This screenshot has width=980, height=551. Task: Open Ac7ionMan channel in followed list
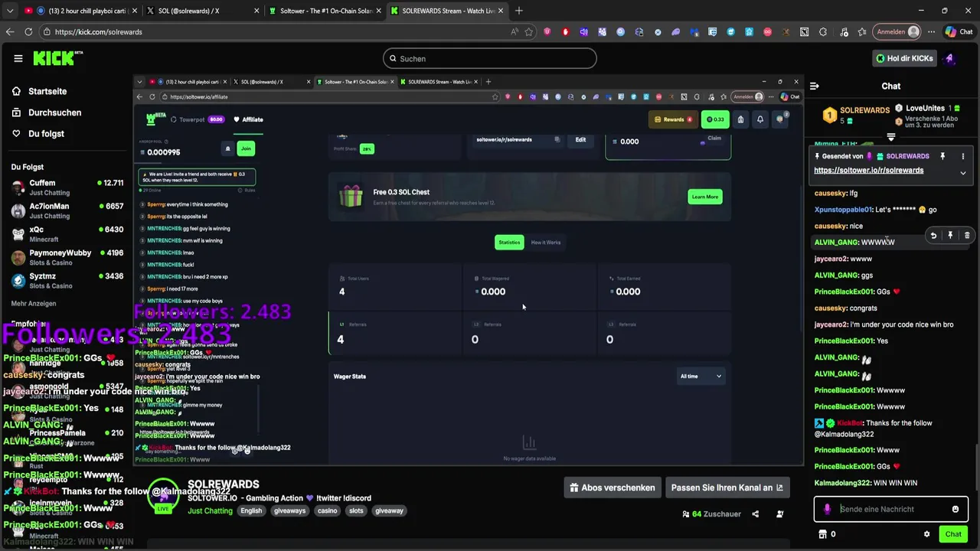pos(67,210)
